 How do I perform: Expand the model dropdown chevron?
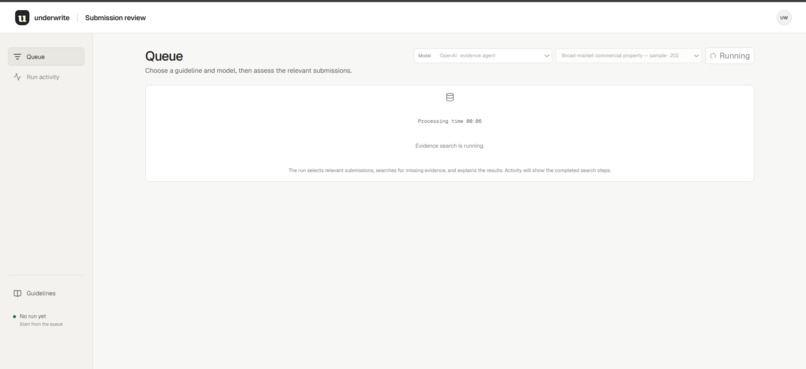point(546,56)
